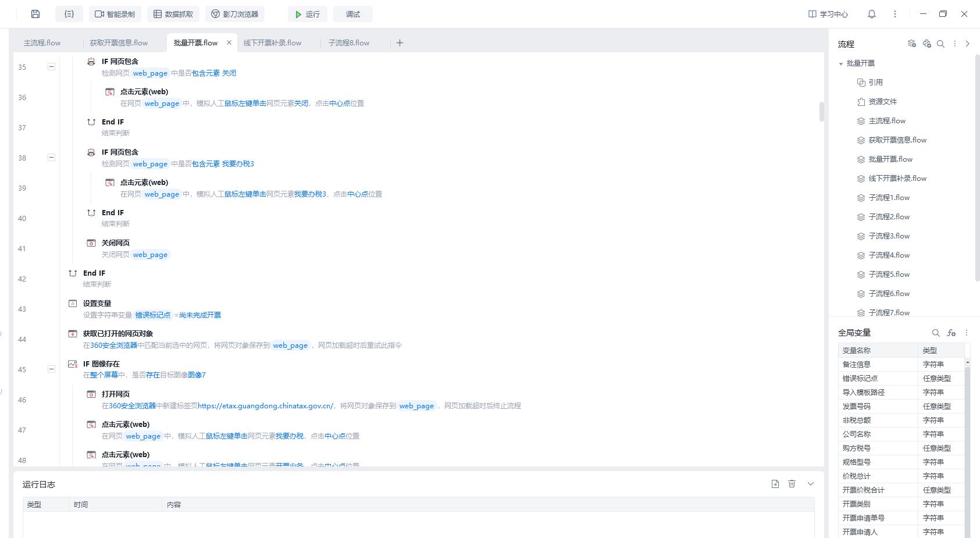Collapse the IF 图像存在 block at line 45
Screen dimensions: 980x538
51,369
